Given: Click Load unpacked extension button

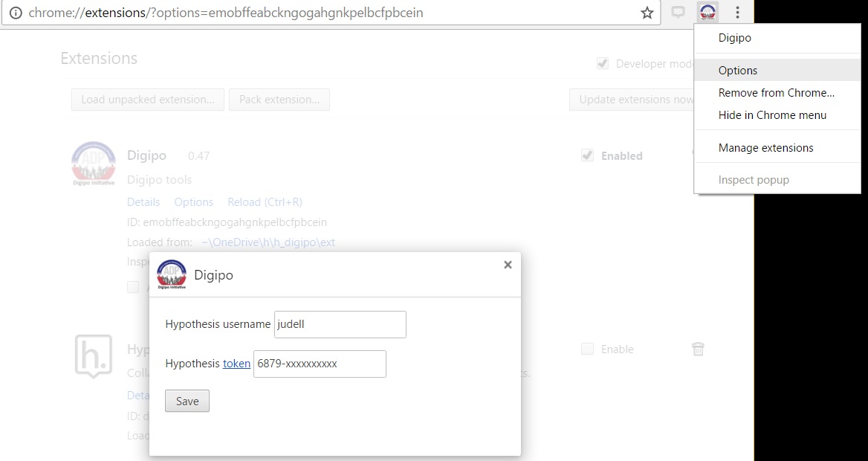Looking at the screenshot, I should 148,100.
